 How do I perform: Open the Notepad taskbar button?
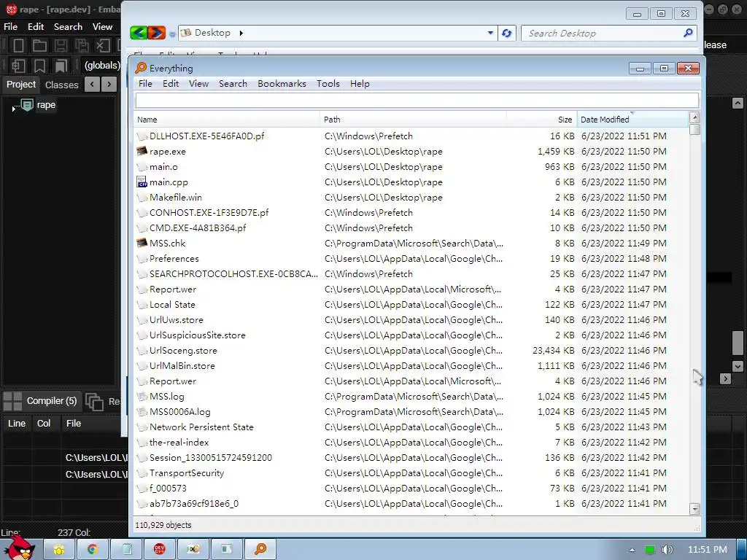(126, 550)
